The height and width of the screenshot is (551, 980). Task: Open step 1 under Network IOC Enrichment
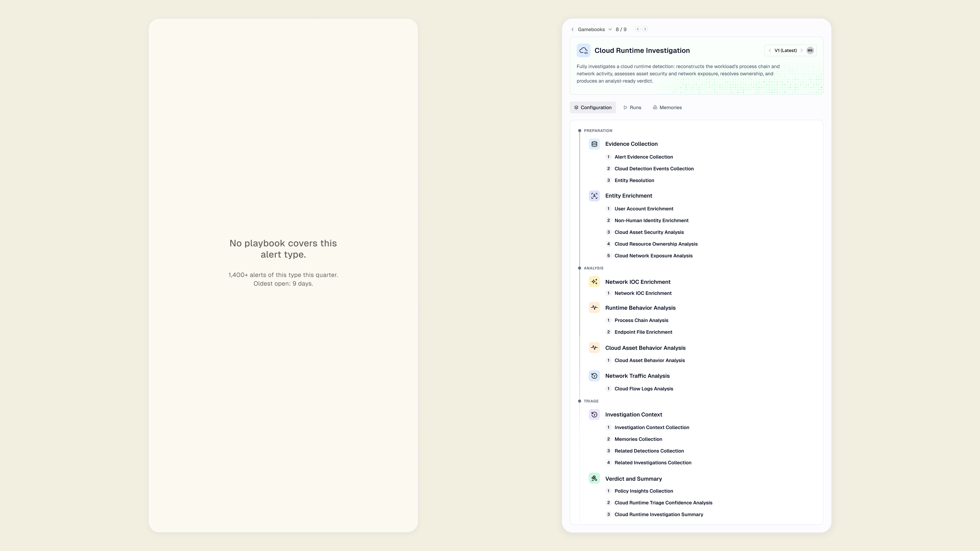click(x=643, y=293)
